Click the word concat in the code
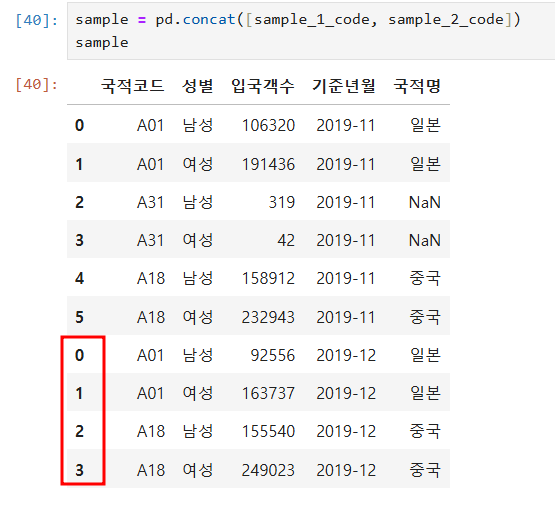Viewport: 555px width, 507px height. point(209,19)
